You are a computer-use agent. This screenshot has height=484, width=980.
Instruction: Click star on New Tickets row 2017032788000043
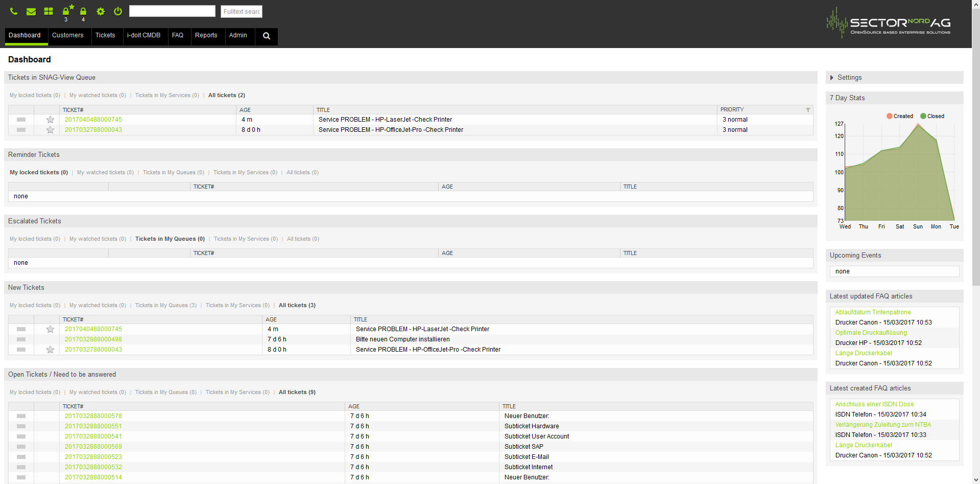[x=50, y=350]
